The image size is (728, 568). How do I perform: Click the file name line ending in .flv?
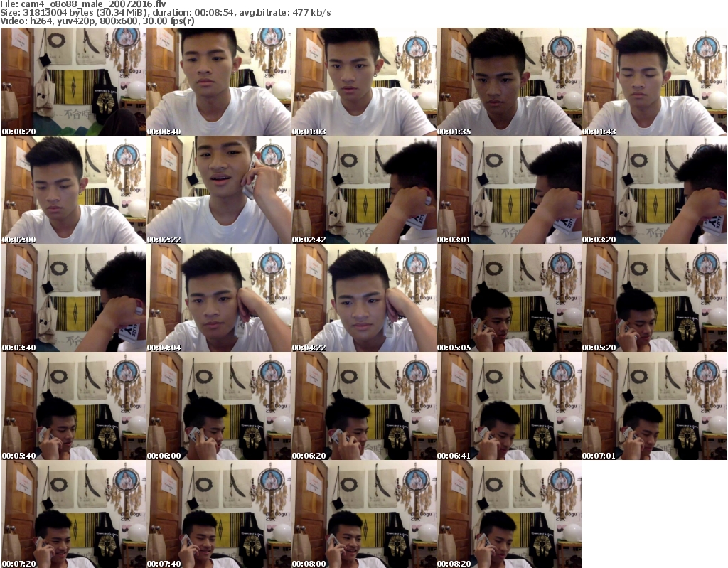point(83,4)
